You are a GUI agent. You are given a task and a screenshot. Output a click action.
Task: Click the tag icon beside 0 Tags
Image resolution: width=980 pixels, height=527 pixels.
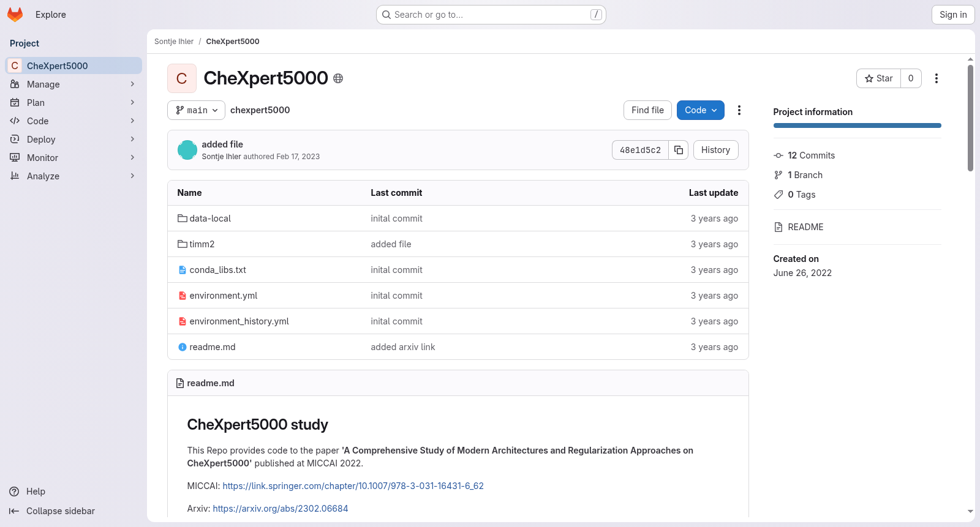(778, 195)
